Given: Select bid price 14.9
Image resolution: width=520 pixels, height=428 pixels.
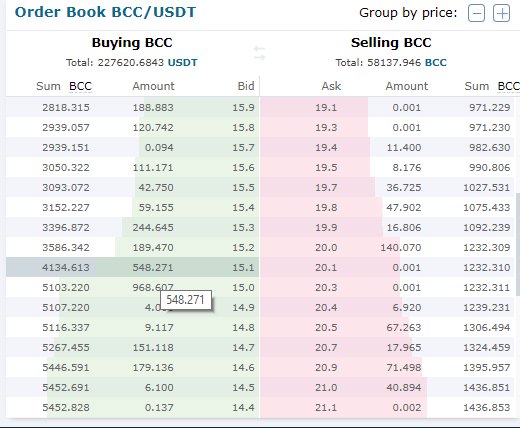Looking at the screenshot, I should (243, 307).
